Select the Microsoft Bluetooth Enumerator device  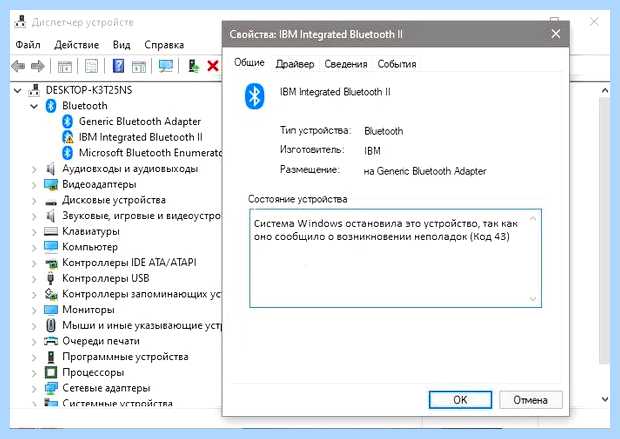tap(150, 153)
